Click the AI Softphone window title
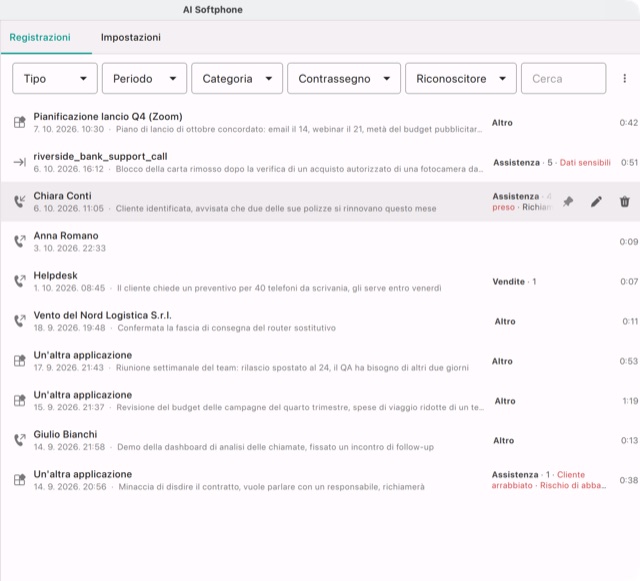 [213, 10]
